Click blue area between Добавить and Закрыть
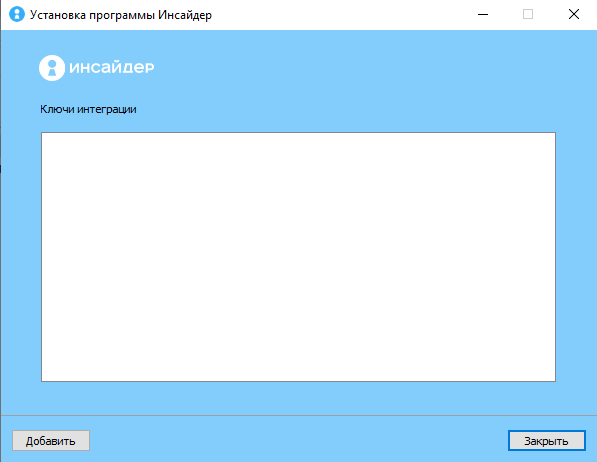Viewport: 597px width, 462px height. (x=298, y=441)
